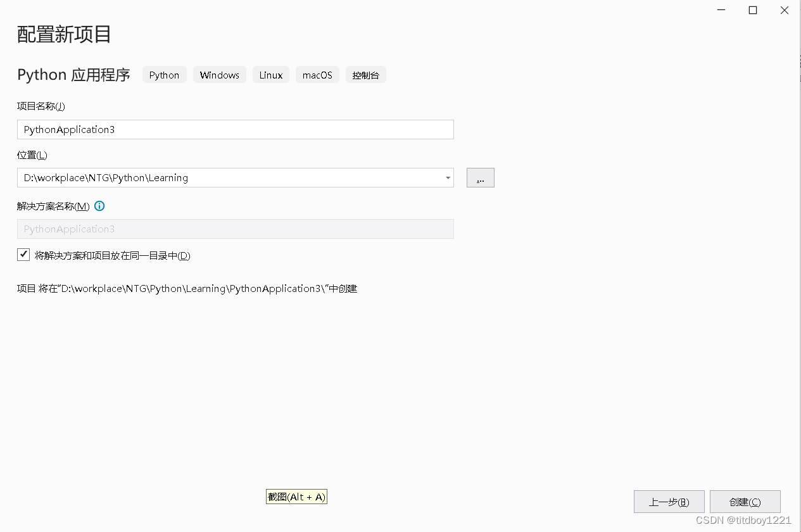Select the 控制台 tag

pyautogui.click(x=366, y=75)
